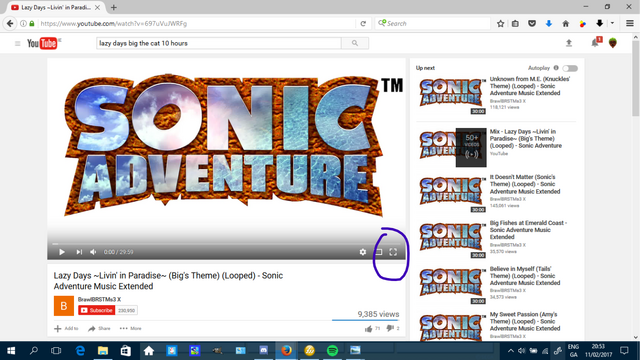Open Task View on taskbar
Screen dimensions: 640x360
click(x=56, y=351)
